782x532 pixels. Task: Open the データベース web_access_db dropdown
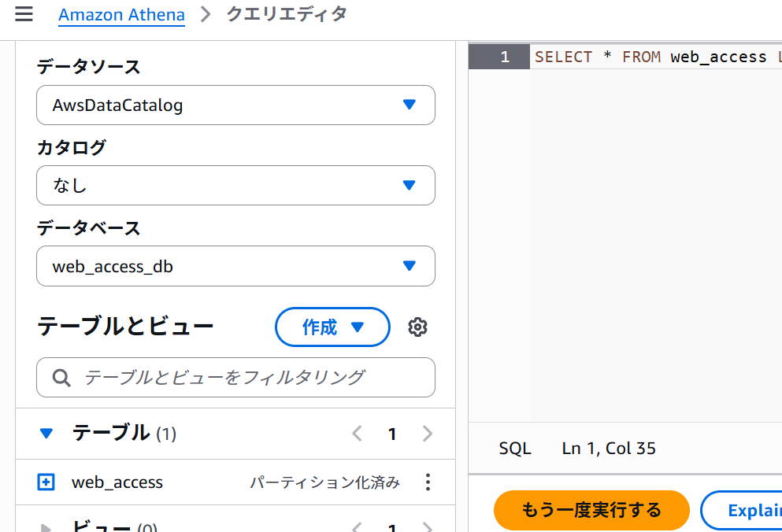(x=236, y=266)
